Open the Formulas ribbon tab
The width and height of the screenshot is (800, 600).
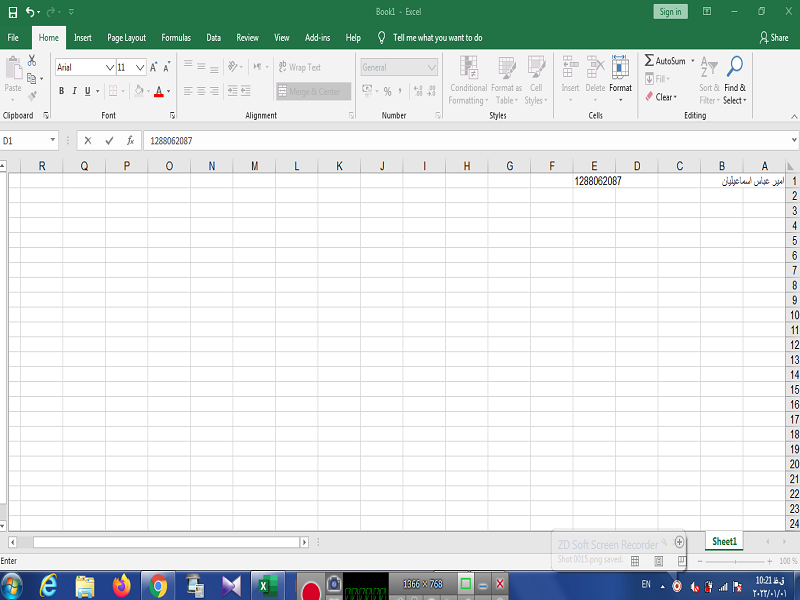(176, 38)
